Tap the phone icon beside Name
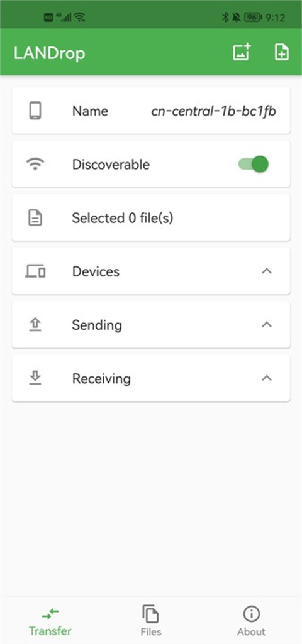Viewport: 302px width, 644px height. point(35,111)
